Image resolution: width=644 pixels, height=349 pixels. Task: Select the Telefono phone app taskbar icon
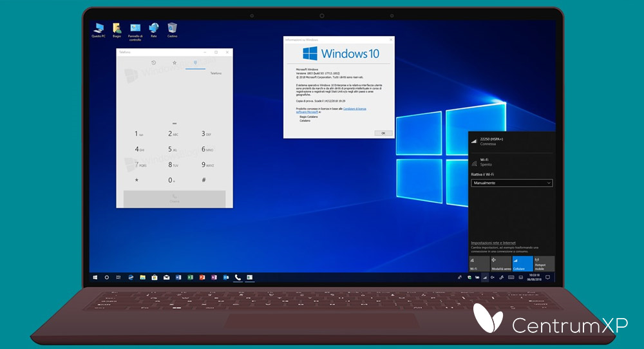(x=238, y=278)
